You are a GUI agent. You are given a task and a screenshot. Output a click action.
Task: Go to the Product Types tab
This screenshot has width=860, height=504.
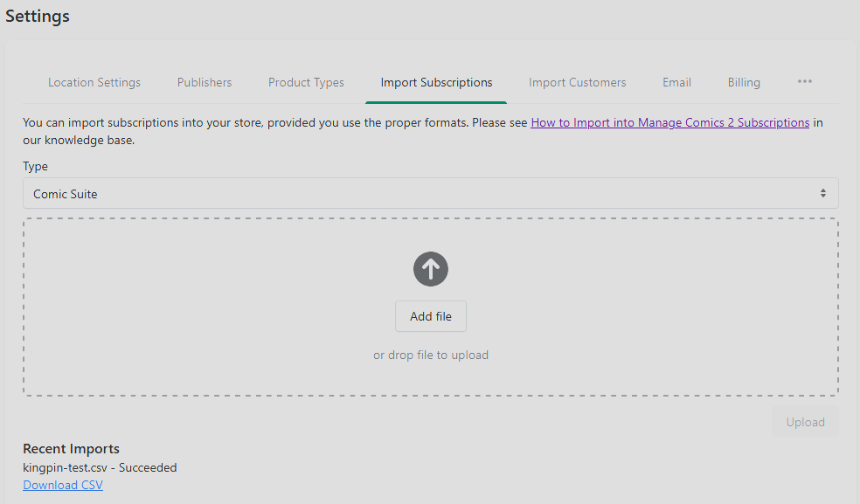click(x=306, y=82)
